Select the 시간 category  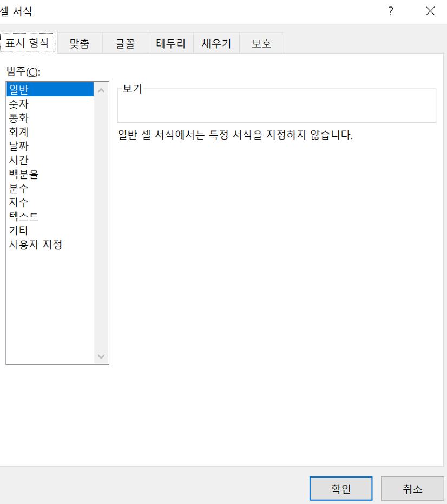point(50,160)
